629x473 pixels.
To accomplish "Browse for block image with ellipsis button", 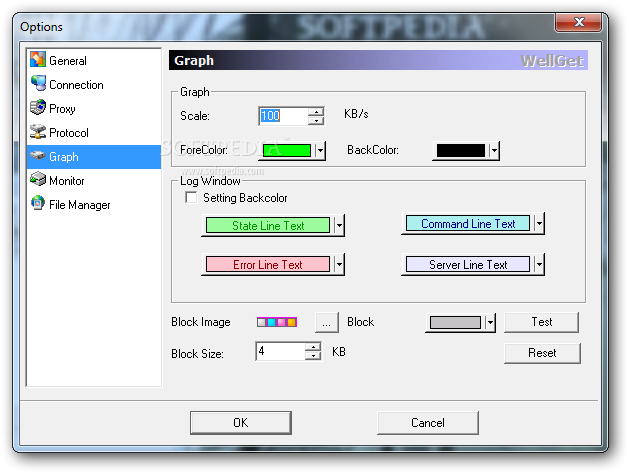I will 327,323.
